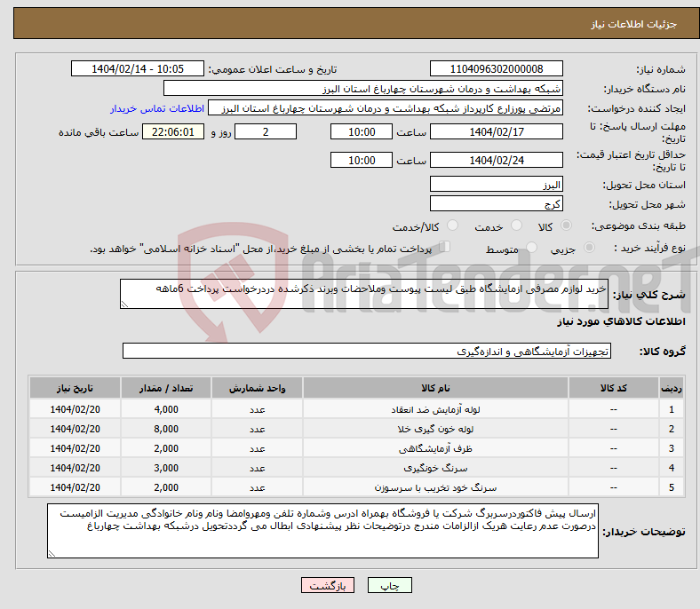
Task: Click the unit عدد in row 2
Action: (x=258, y=429)
